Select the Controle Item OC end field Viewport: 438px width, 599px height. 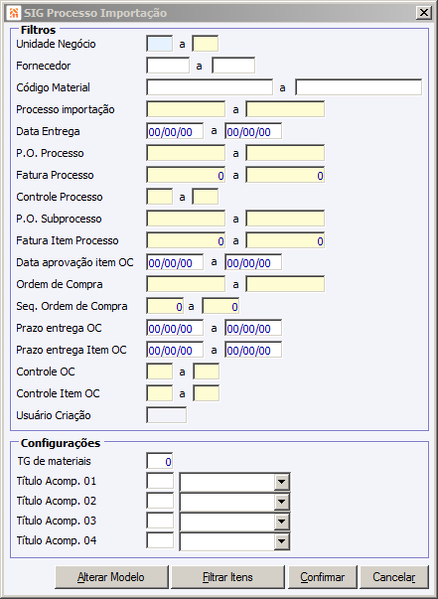click(206, 393)
